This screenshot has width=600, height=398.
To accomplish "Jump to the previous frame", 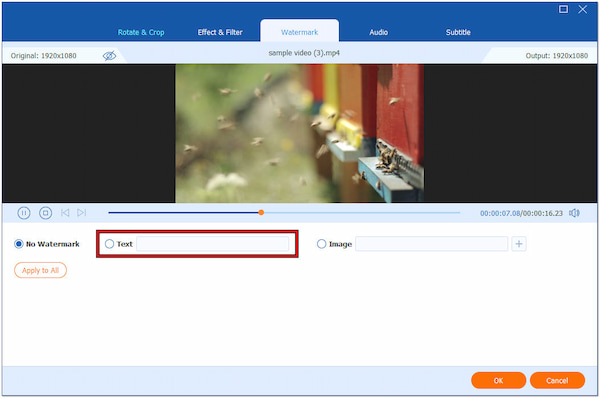I will pos(65,213).
